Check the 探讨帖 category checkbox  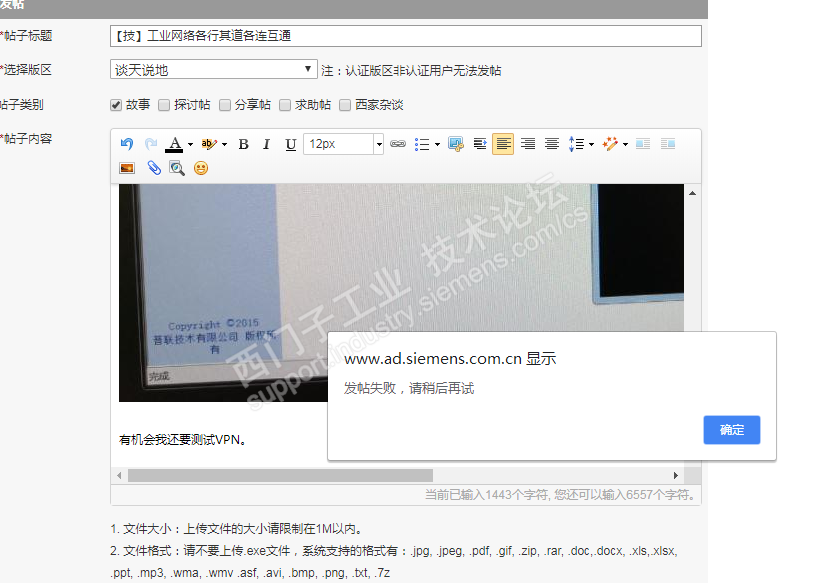tap(164, 105)
